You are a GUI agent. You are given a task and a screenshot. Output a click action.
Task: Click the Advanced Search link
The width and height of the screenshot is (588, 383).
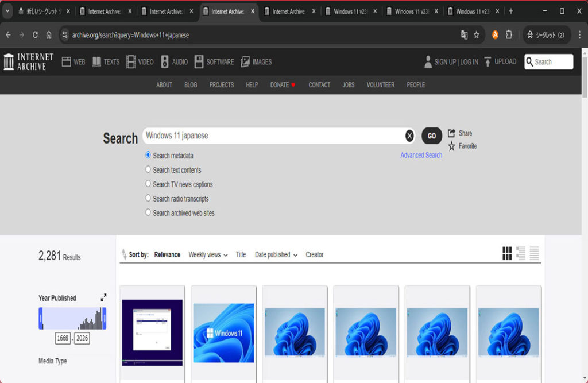(x=421, y=155)
